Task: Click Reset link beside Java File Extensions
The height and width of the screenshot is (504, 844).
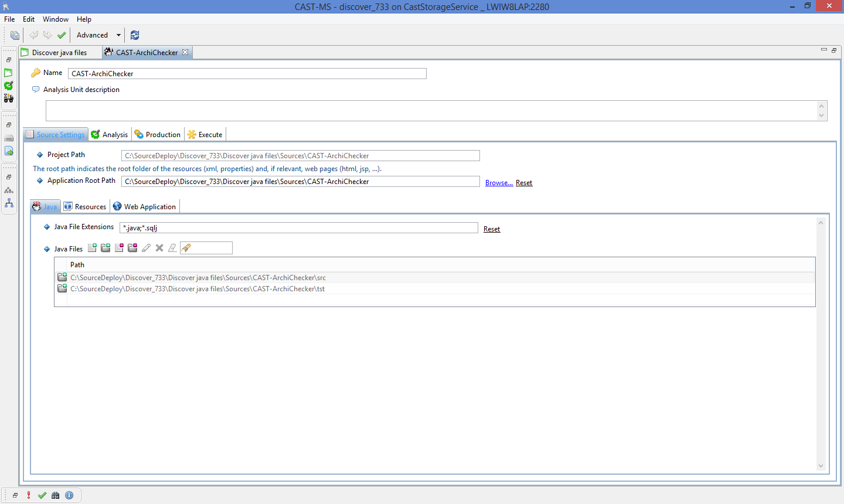Action: point(492,229)
